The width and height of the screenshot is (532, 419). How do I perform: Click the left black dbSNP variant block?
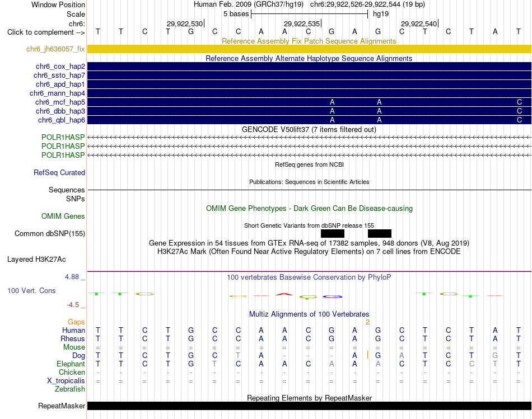[x=333, y=234]
